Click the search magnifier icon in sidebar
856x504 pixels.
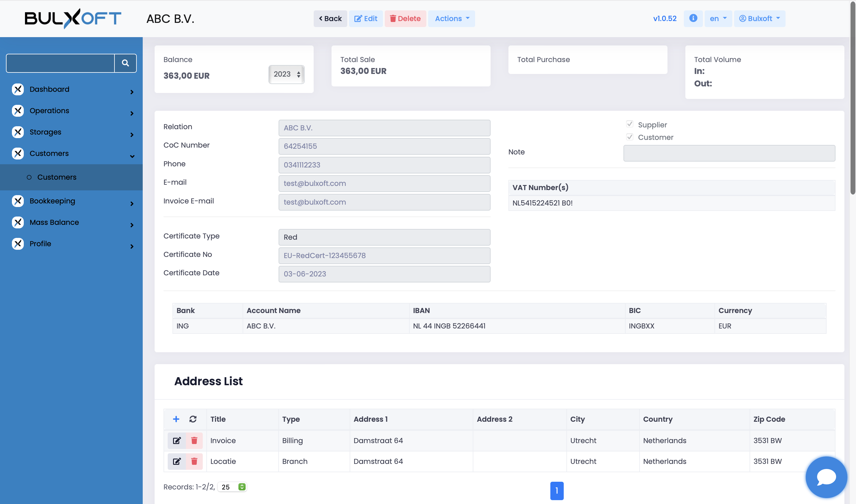[x=125, y=63]
